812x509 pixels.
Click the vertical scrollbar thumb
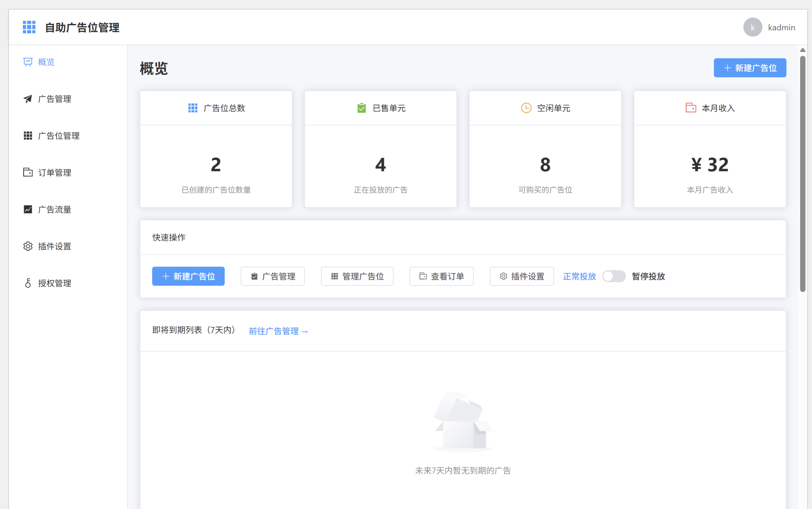(802, 174)
